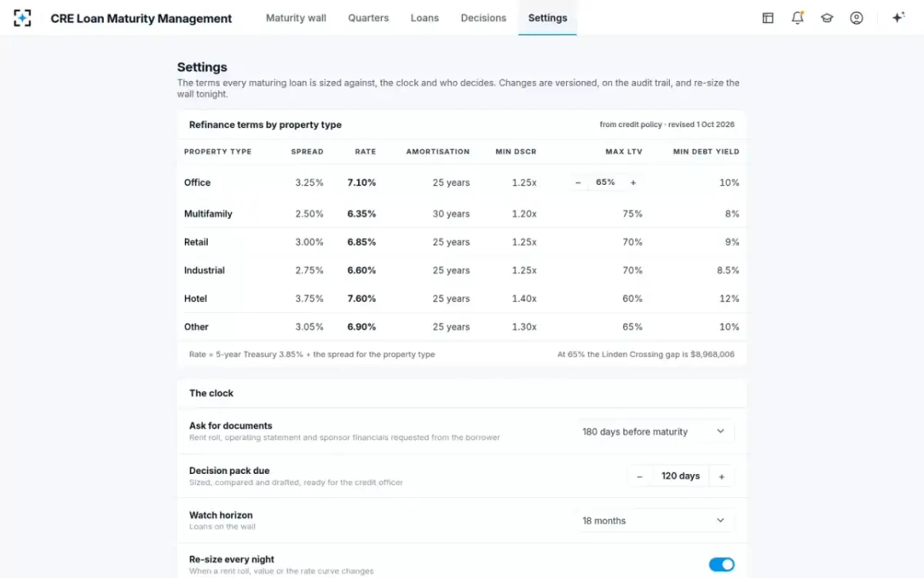Open the learning graduation cap icon
The image size is (924, 578).
pos(827,18)
